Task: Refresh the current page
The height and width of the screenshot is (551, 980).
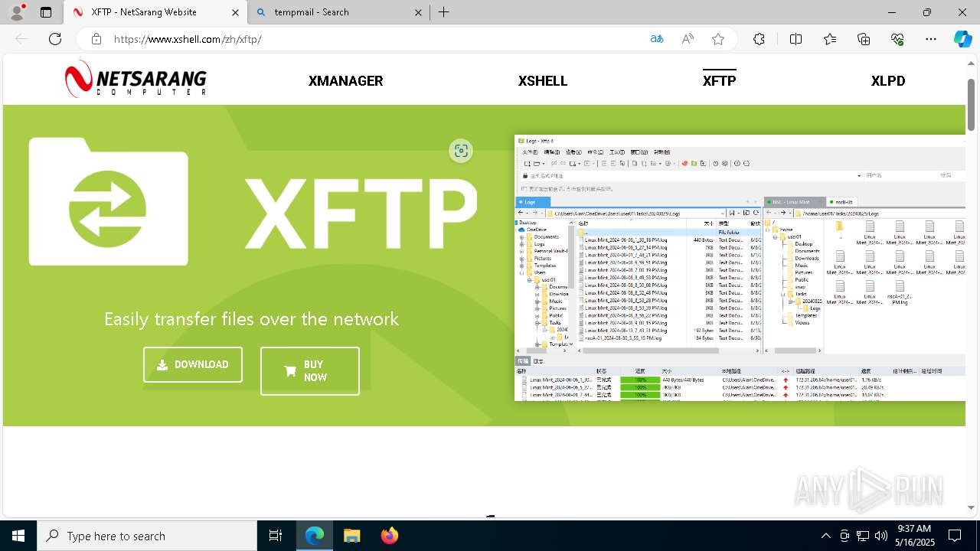Action: [55, 39]
